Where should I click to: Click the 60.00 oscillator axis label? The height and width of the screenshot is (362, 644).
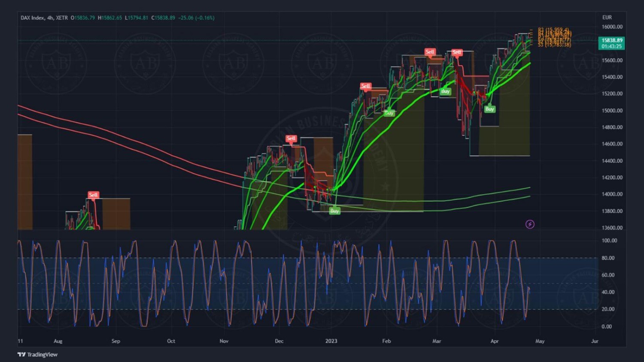pos(608,275)
